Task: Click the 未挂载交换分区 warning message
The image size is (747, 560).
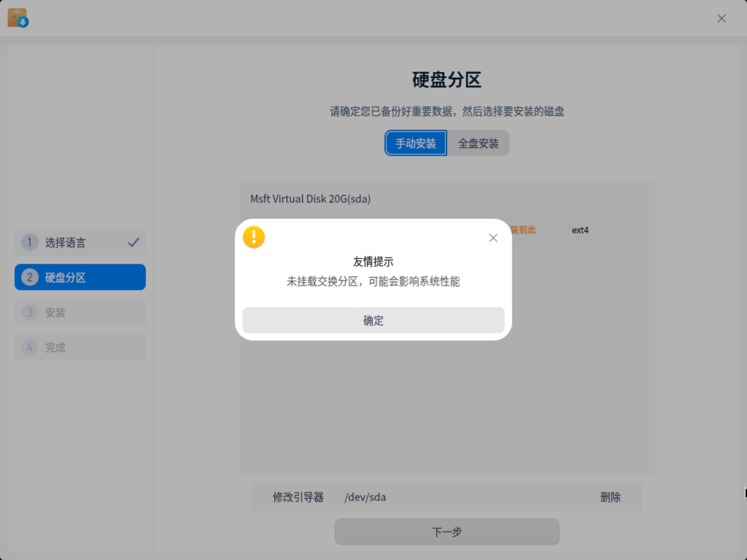Action: pyautogui.click(x=373, y=281)
